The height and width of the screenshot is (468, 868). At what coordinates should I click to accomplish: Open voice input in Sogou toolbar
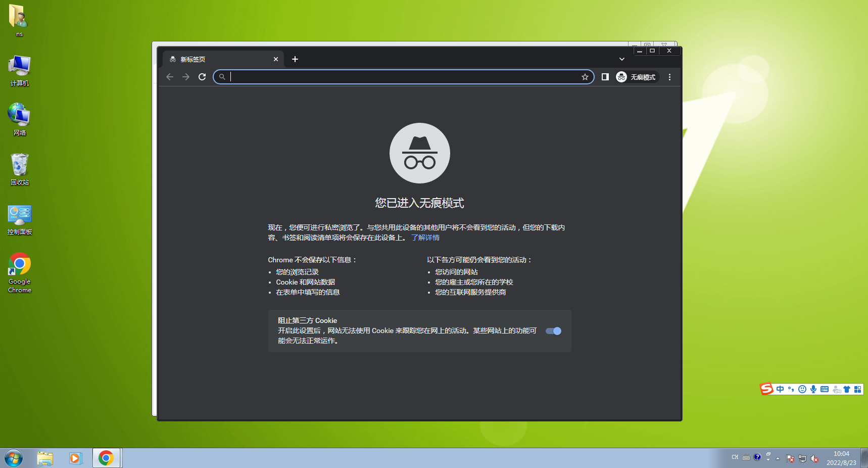pyautogui.click(x=813, y=389)
